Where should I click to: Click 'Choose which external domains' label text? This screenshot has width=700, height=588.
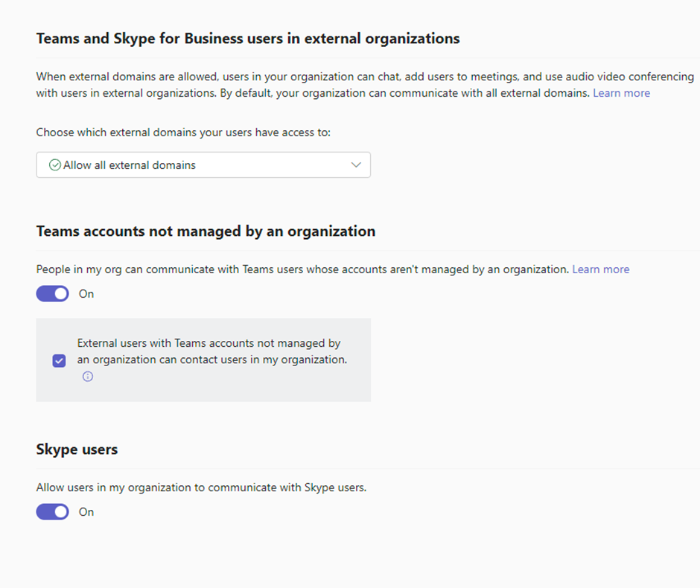(x=183, y=132)
